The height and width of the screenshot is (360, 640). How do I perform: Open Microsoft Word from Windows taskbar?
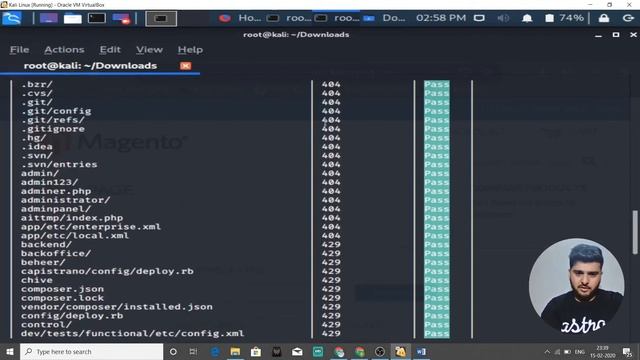click(421, 351)
